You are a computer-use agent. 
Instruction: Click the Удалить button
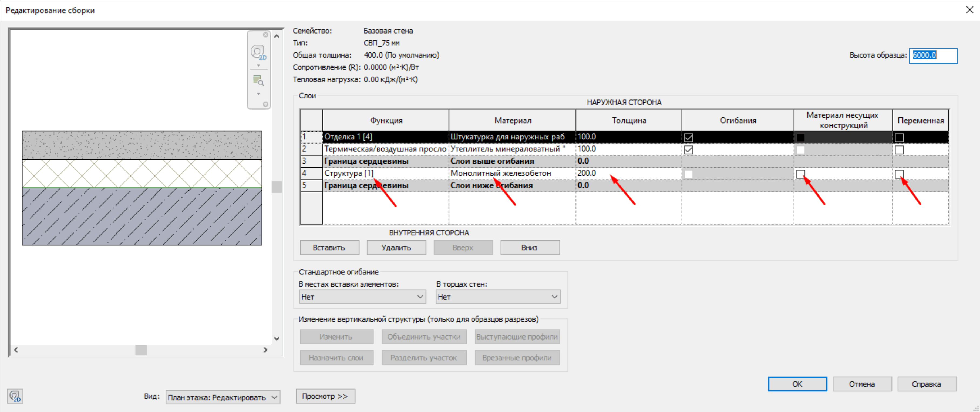pos(396,248)
